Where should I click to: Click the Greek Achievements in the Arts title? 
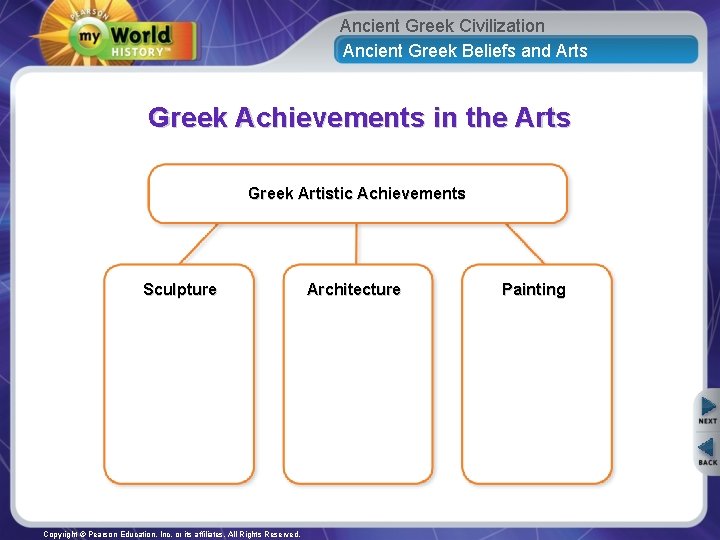[x=360, y=118]
